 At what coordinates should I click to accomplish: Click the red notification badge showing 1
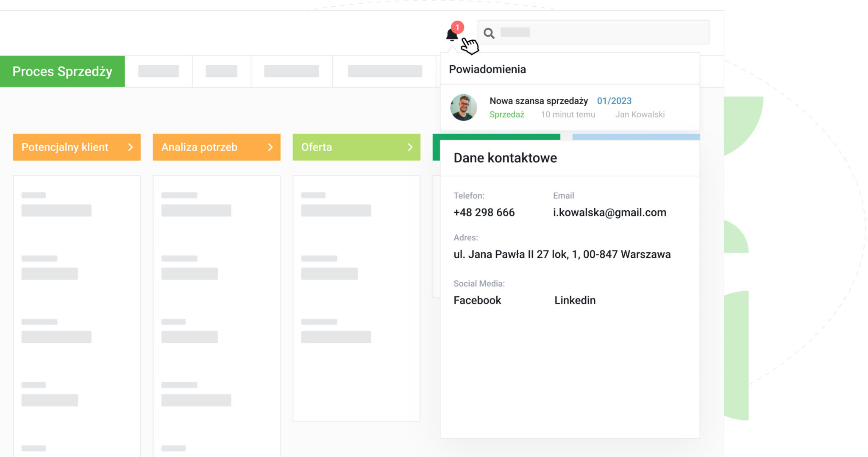457,28
